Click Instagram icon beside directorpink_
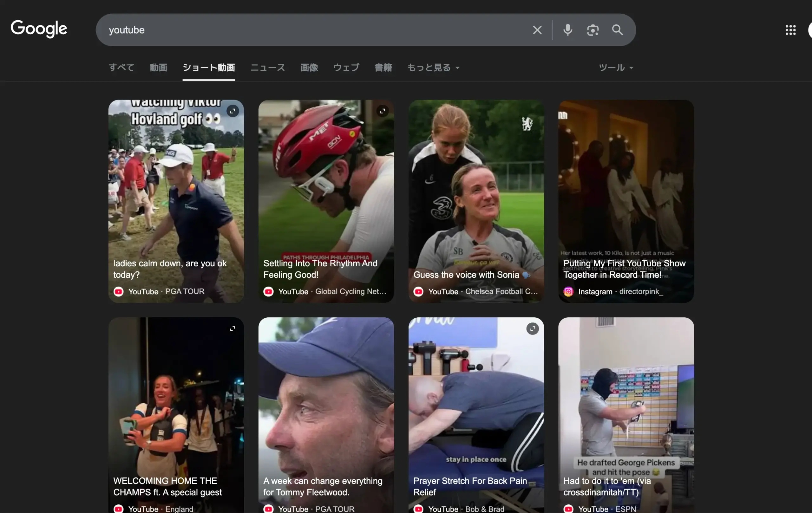Image resolution: width=812 pixels, height=513 pixels. click(568, 292)
